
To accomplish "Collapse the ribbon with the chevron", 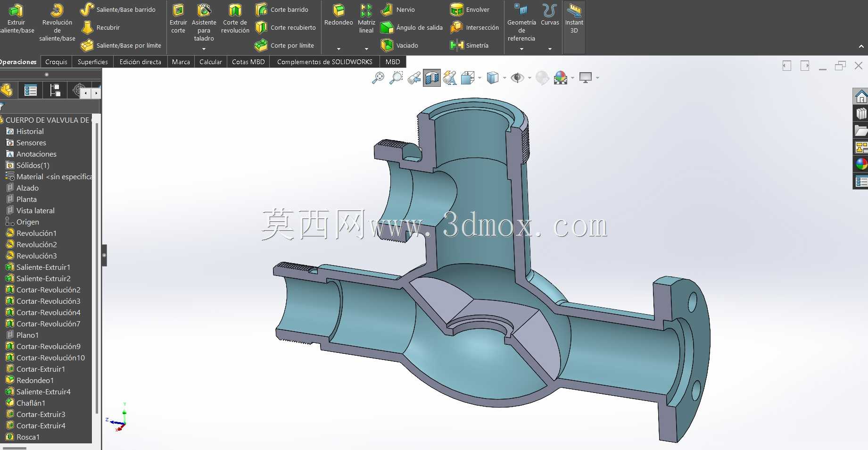I will (x=861, y=46).
